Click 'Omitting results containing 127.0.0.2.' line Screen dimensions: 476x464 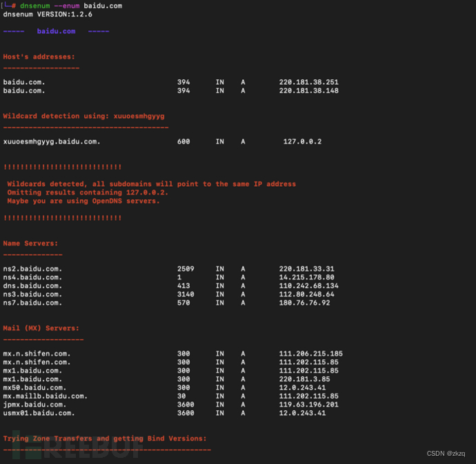click(x=88, y=192)
